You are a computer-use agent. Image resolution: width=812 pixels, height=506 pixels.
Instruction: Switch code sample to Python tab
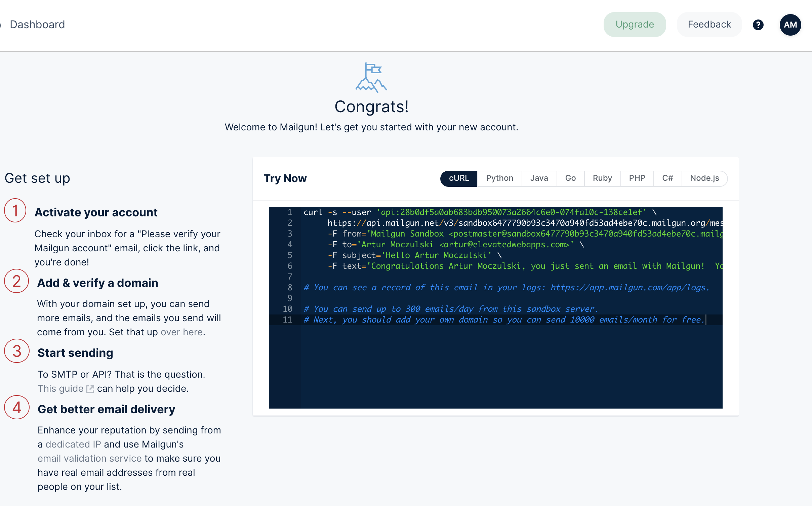click(499, 178)
